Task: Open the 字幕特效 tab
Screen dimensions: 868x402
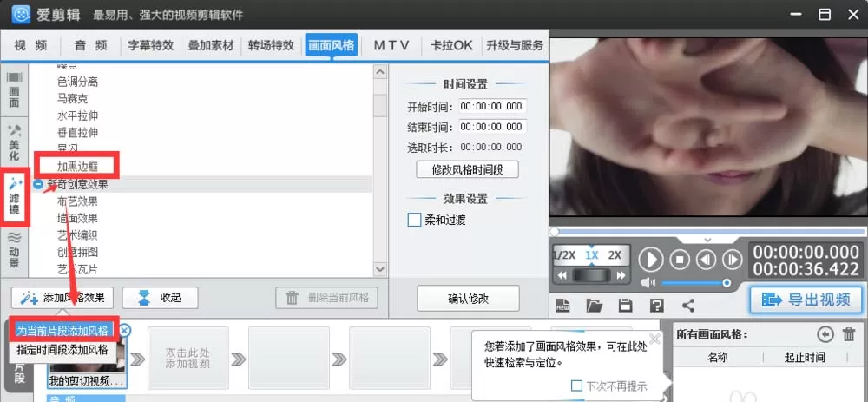Action: click(150, 45)
